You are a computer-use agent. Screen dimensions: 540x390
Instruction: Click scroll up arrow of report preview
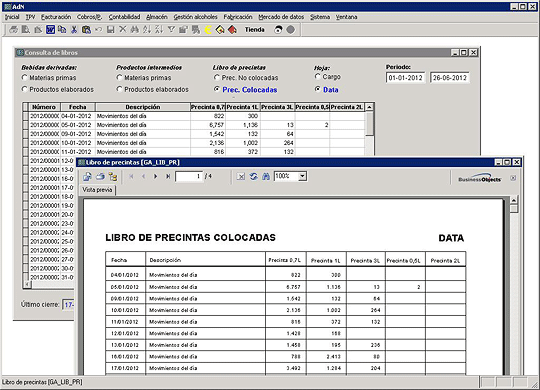[x=514, y=201]
